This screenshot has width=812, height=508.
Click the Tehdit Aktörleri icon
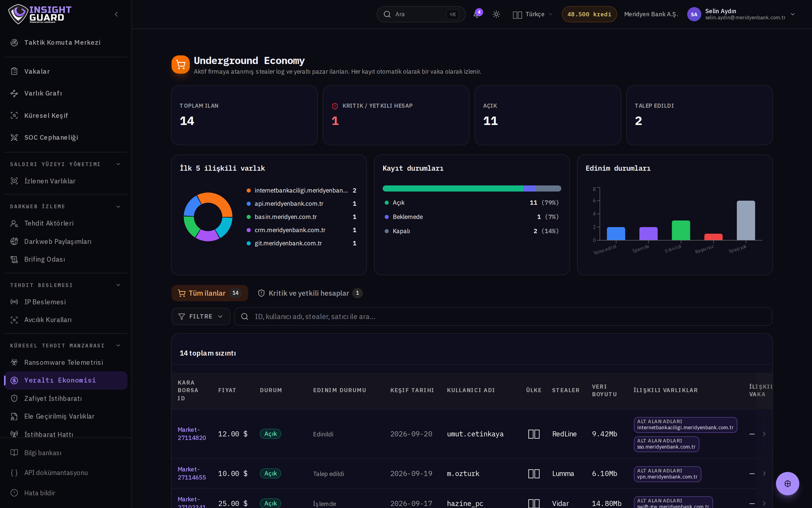(14, 224)
